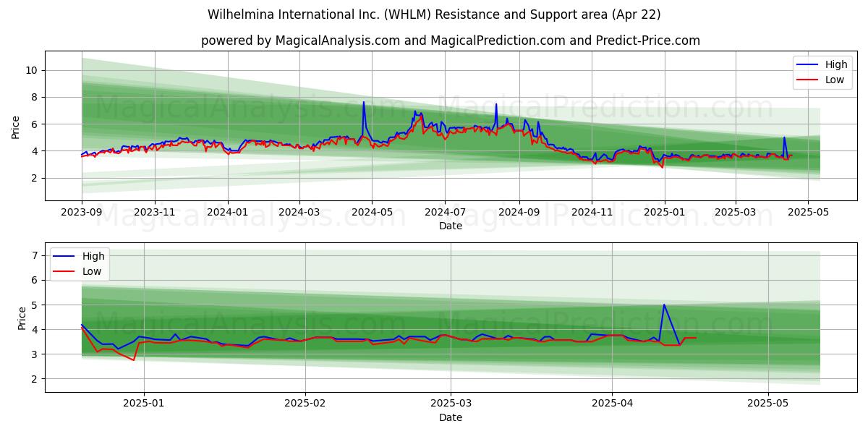
Task: Click the '2025-02' tick label on bottom chart
Action: 305,404
